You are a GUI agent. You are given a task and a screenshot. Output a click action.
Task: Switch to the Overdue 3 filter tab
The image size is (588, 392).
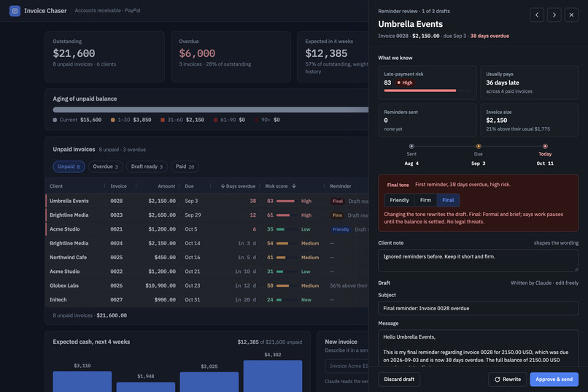point(105,166)
